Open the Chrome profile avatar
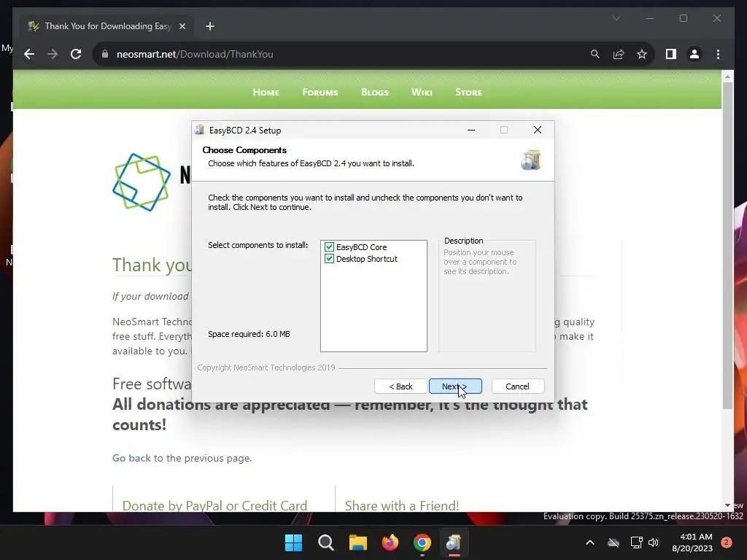 (694, 54)
